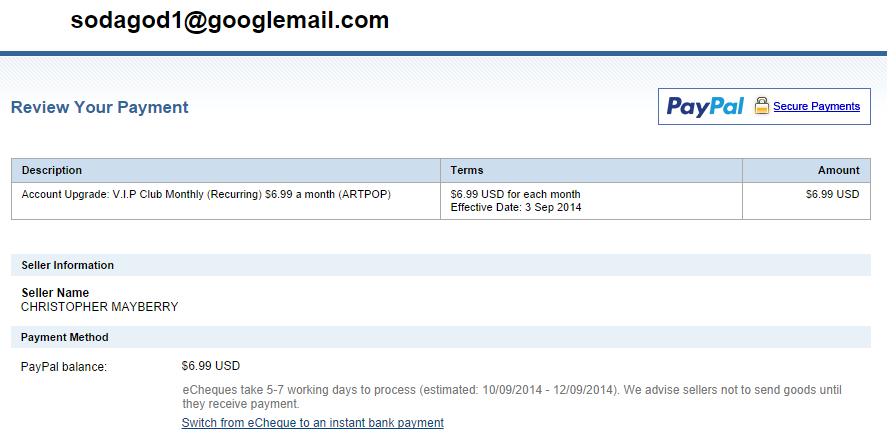
Task: Open the Secure Payments link
Action: click(816, 106)
